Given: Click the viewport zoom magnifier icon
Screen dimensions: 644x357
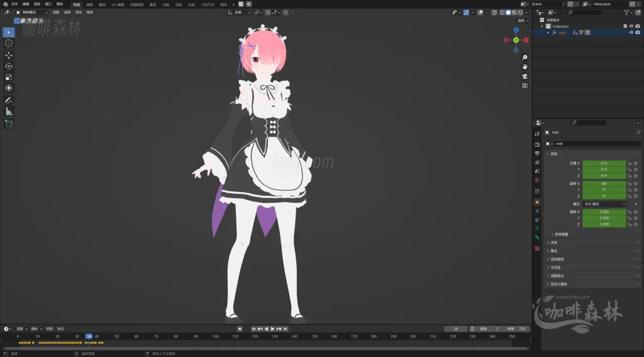Looking at the screenshot, I should click(x=525, y=57).
